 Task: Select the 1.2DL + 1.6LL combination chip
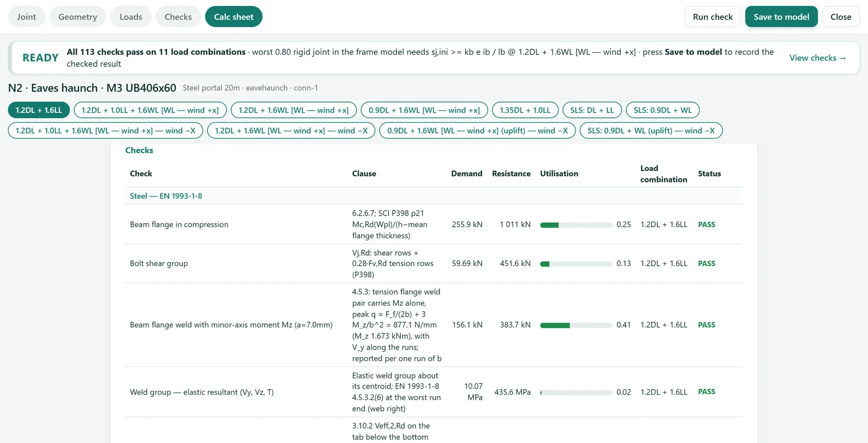[39, 110]
